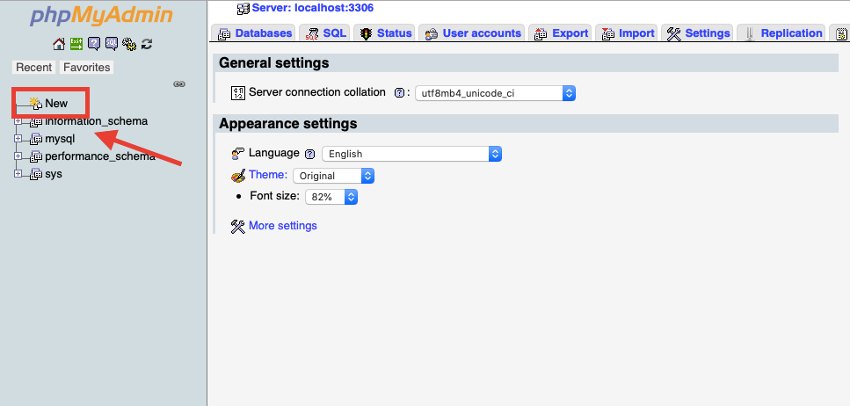Screen dimensions: 850x406
Task: Show the Favorites tables list
Action: point(87,67)
